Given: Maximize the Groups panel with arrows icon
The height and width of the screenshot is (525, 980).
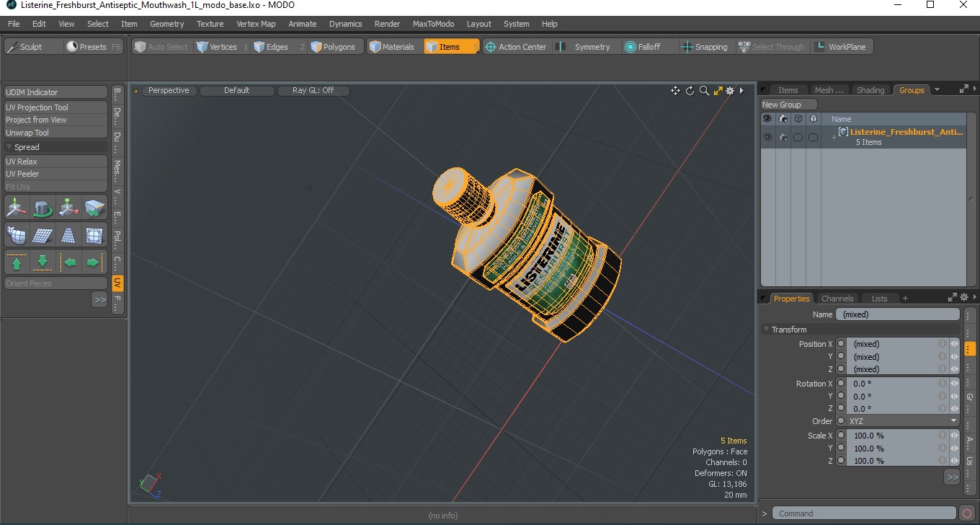Looking at the screenshot, I should (964, 89).
